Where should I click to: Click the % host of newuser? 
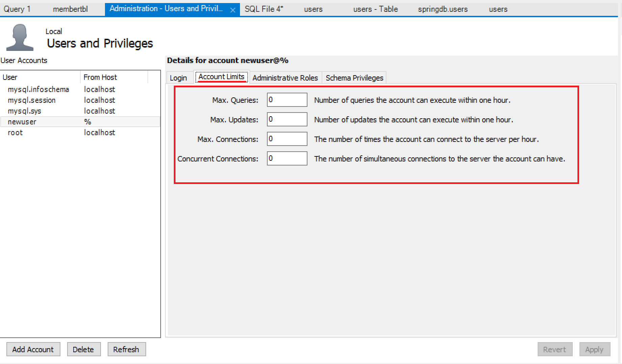click(x=88, y=122)
